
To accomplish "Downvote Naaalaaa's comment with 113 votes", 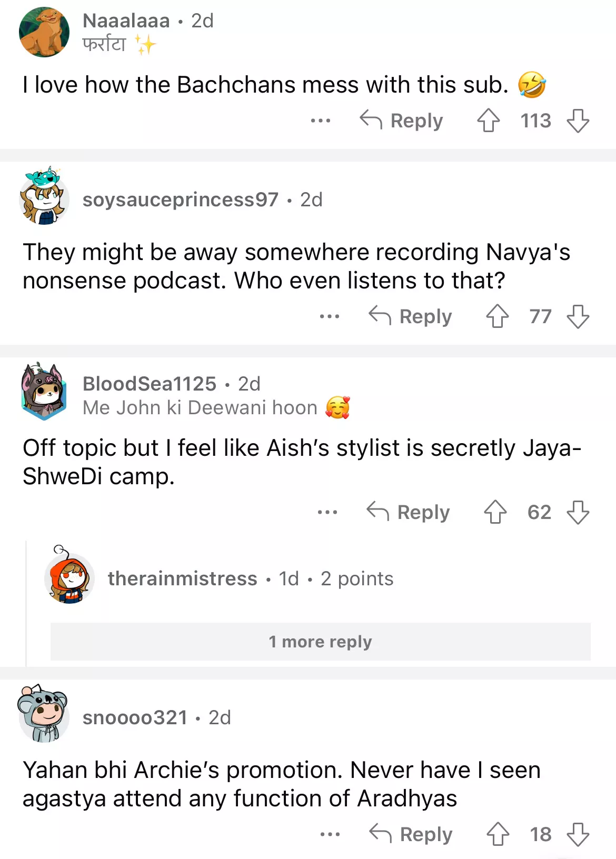I will (x=578, y=121).
